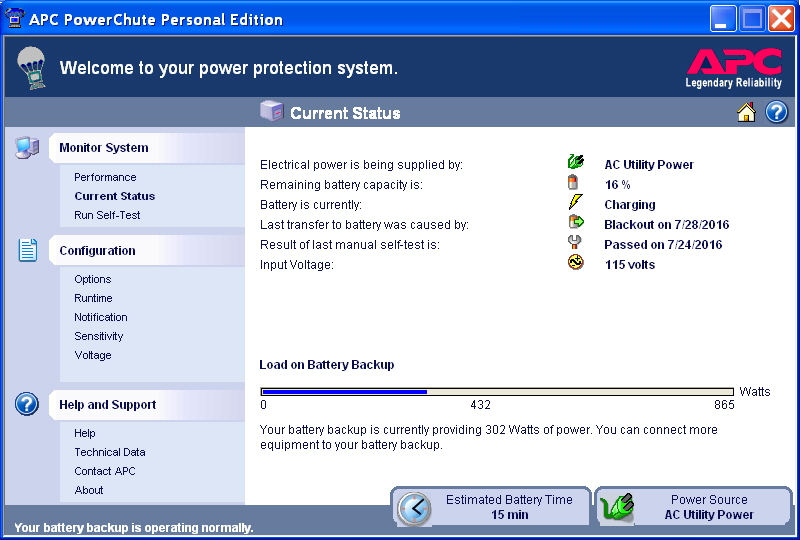The image size is (800, 540).
Task: Open the Sensitivity configuration page
Action: click(x=99, y=336)
